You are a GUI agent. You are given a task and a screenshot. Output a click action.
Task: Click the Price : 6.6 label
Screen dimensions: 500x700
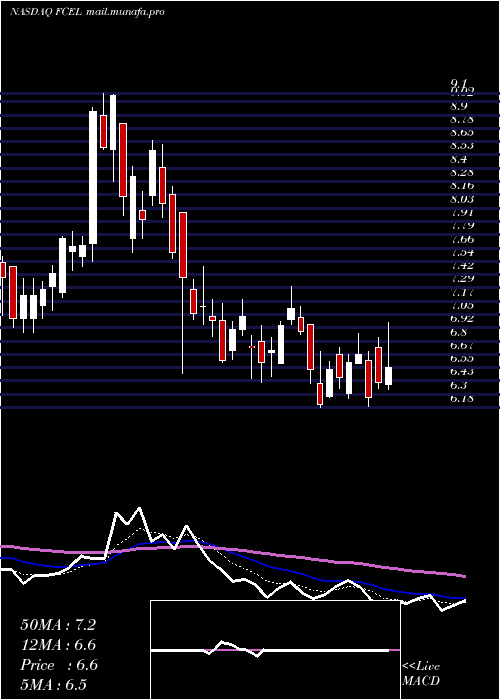coord(59,665)
